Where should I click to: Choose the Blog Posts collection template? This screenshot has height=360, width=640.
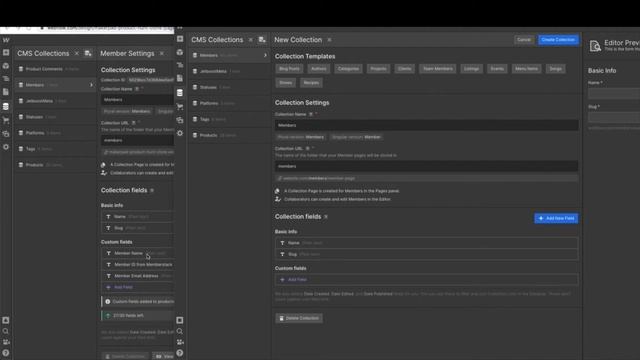pyautogui.click(x=289, y=69)
